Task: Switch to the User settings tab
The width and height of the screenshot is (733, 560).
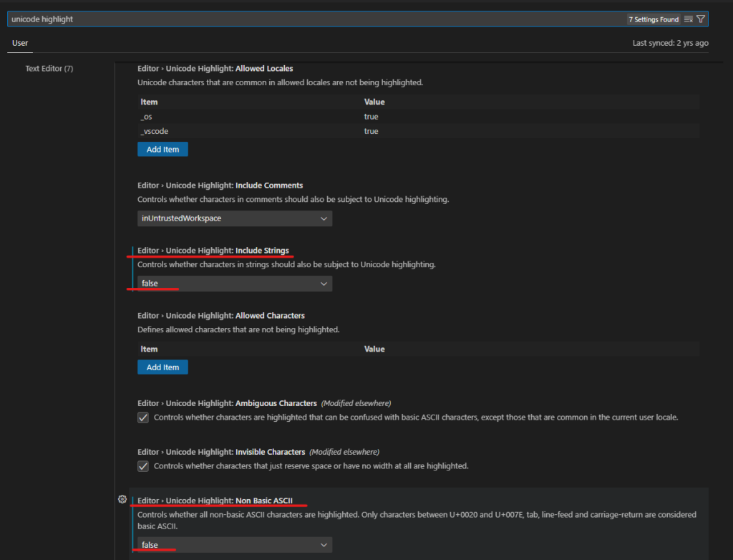Action: click(20, 43)
